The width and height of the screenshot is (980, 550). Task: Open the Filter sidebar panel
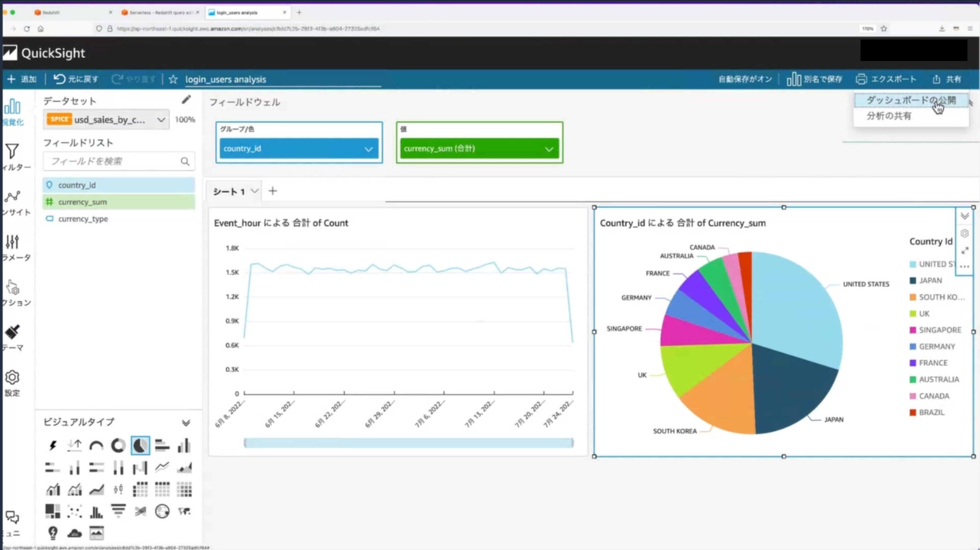(x=12, y=151)
